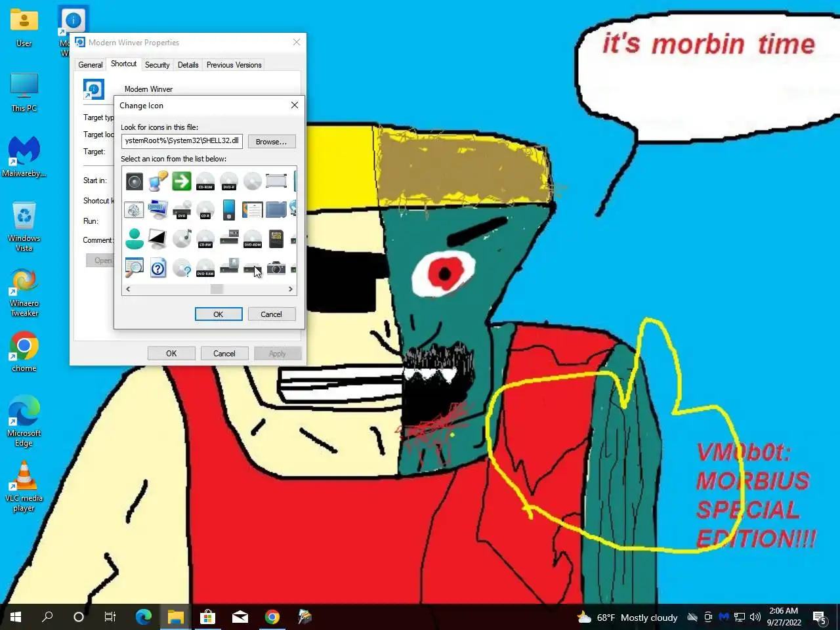Click the taskbar clock showing 2:06 AM
Viewport: 840px width, 630px height.
[784, 617]
